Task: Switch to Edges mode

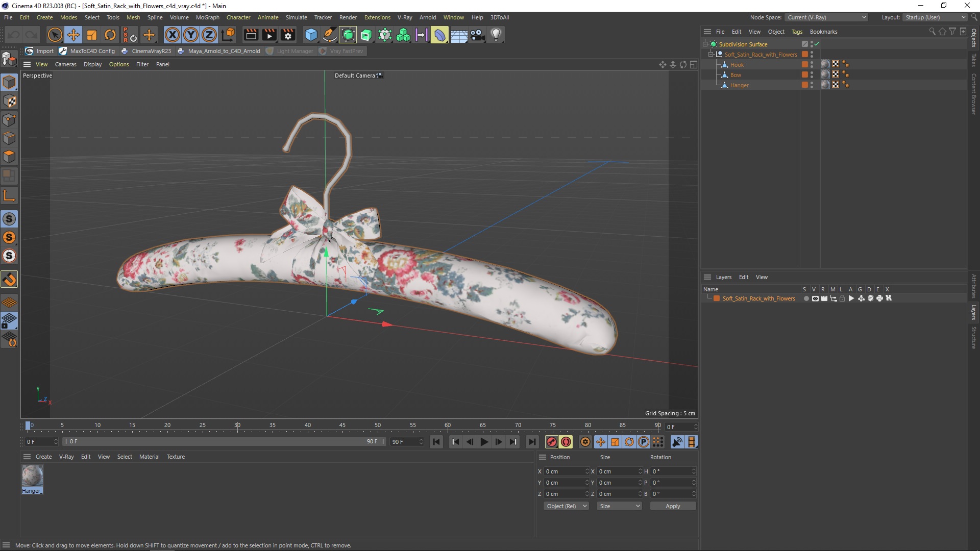Action: (9, 138)
